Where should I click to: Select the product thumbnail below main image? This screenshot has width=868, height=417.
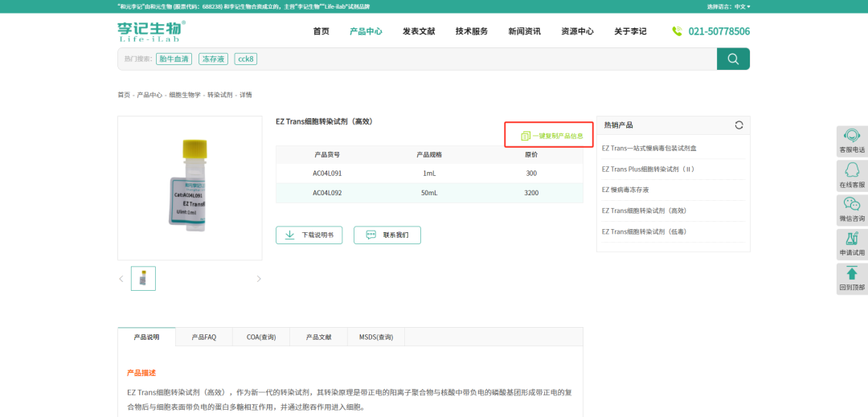click(143, 279)
